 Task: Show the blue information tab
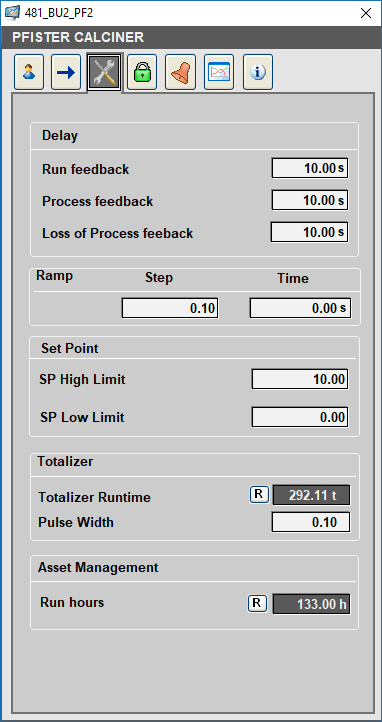[x=258, y=72]
